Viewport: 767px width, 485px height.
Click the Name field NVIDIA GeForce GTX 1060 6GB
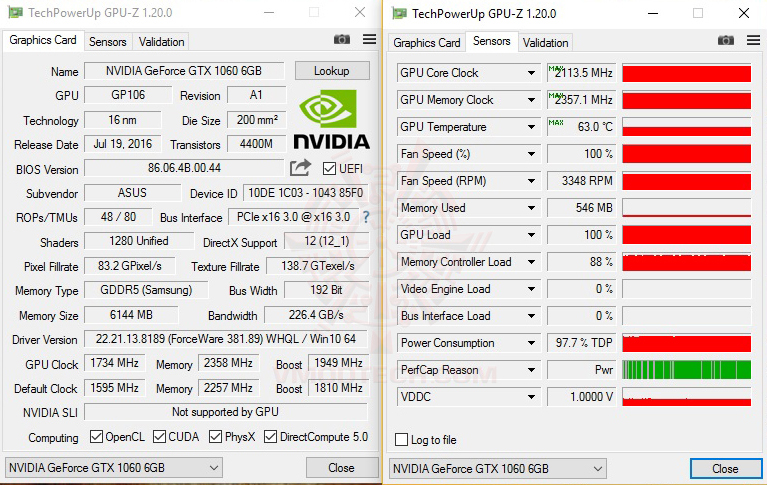coord(184,71)
